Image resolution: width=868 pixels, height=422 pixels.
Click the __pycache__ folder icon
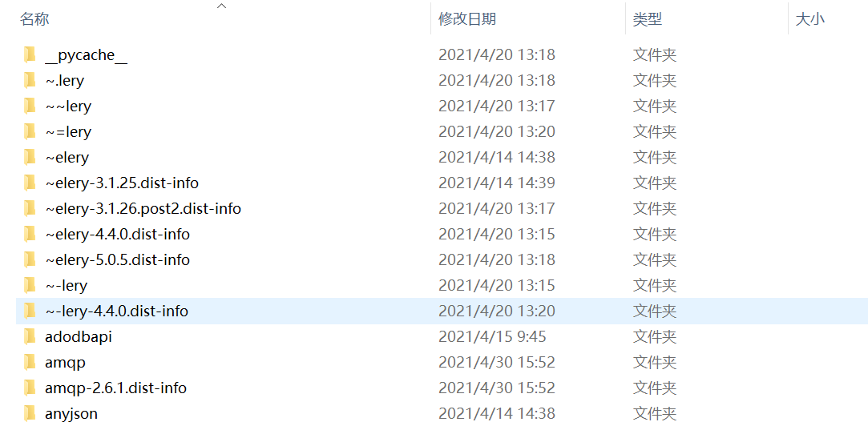click(30, 55)
